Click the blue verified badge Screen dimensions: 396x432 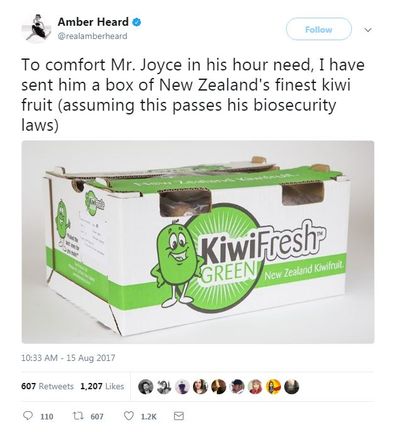click(x=137, y=22)
